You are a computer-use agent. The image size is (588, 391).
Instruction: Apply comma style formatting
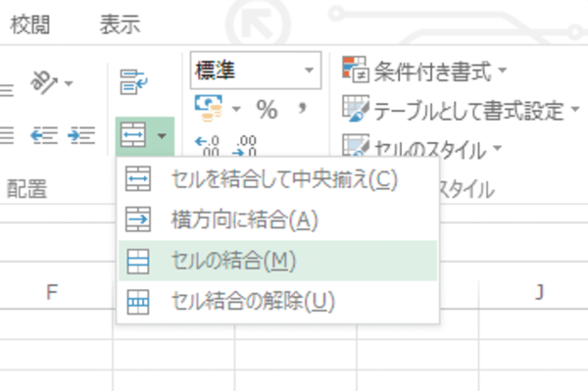pos(302,109)
